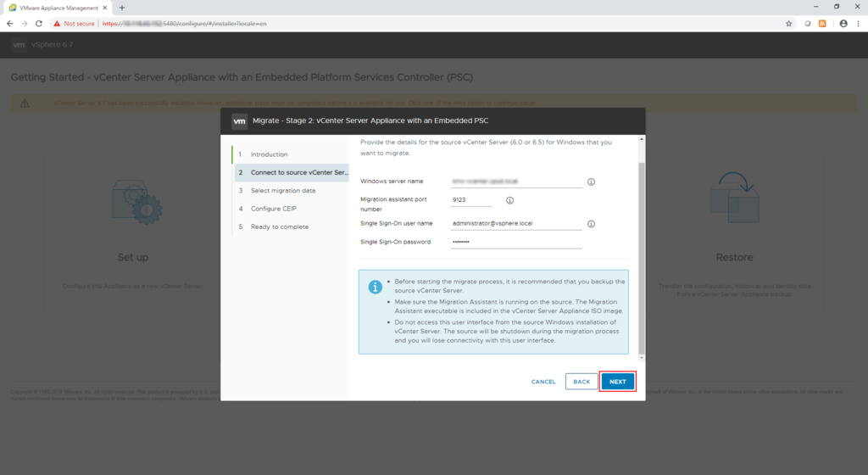The width and height of the screenshot is (868, 475).
Task: Show info for Migration assistant port number
Action: click(509, 200)
